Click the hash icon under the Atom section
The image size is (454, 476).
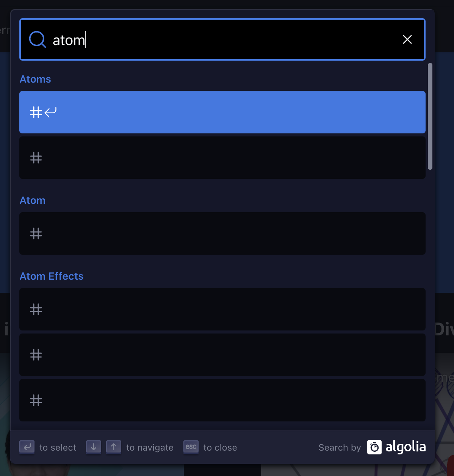tap(36, 233)
